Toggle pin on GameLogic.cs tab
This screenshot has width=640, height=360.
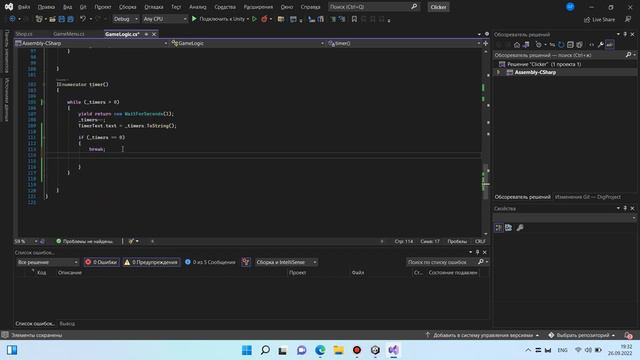click(146, 34)
